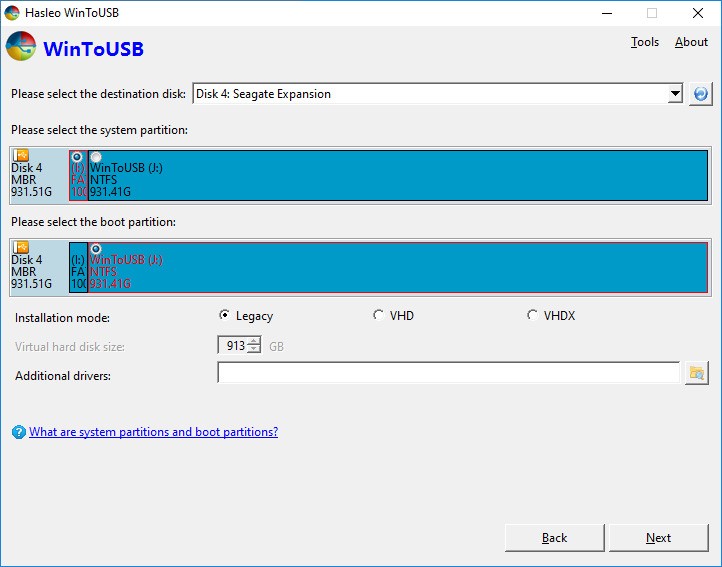Click the (I:) FAT partition in boot panel
The width and height of the screenshot is (722, 567).
[x=78, y=268]
